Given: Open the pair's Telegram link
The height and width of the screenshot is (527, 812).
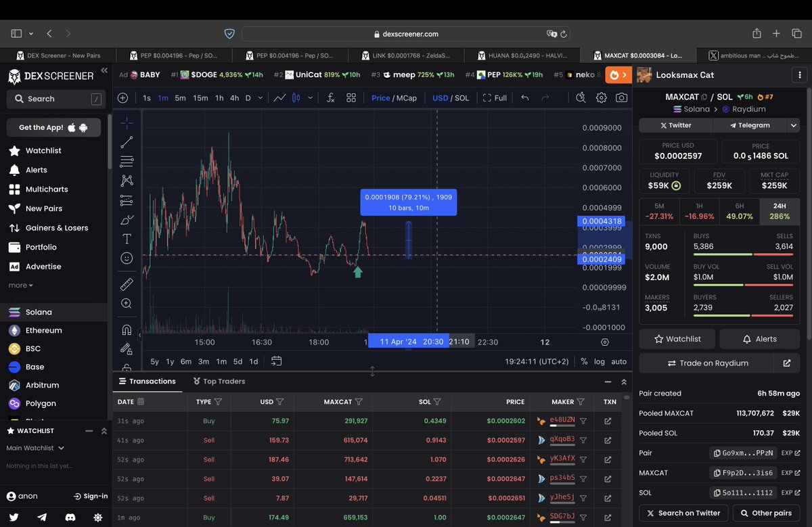Looking at the screenshot, I should [750, 125].
